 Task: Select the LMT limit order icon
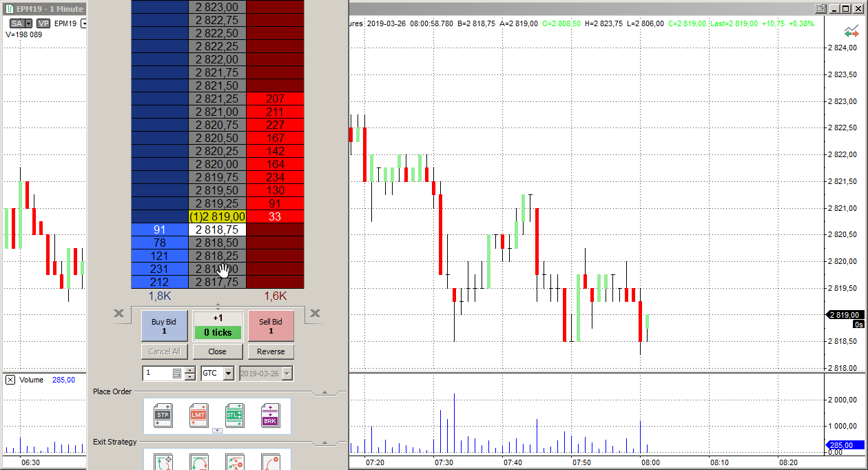[198, 416]
